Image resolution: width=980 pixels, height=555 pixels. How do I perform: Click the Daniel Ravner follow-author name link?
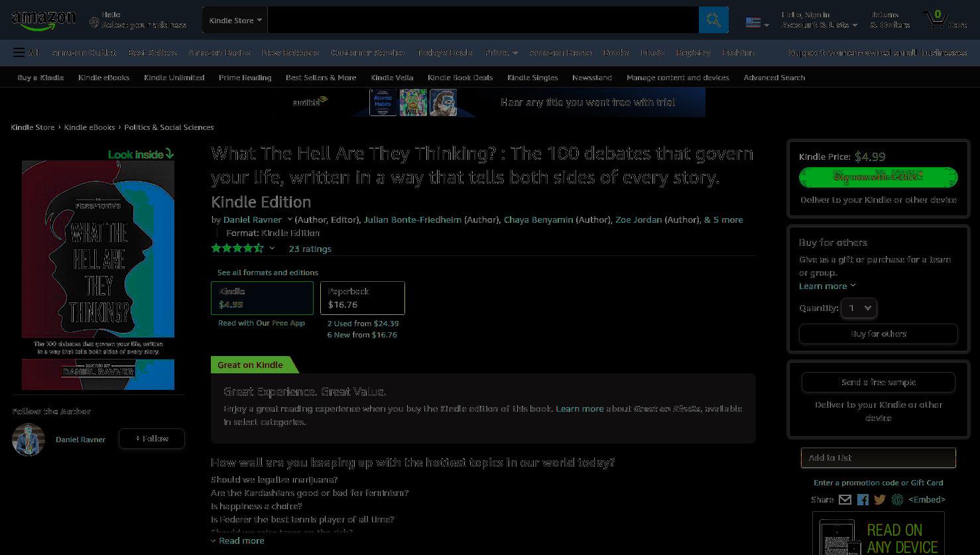pyautogui.click(x=80, y=440)
